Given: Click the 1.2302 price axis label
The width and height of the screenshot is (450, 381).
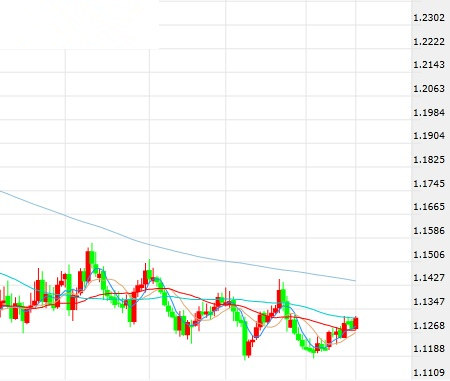Looking at the screenshot, I should [429, 18].
